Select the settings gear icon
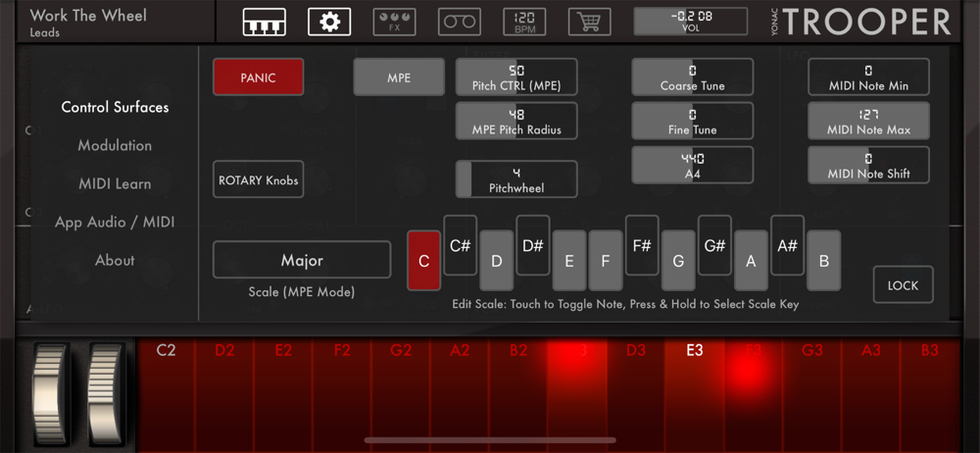 click(329, 22)
